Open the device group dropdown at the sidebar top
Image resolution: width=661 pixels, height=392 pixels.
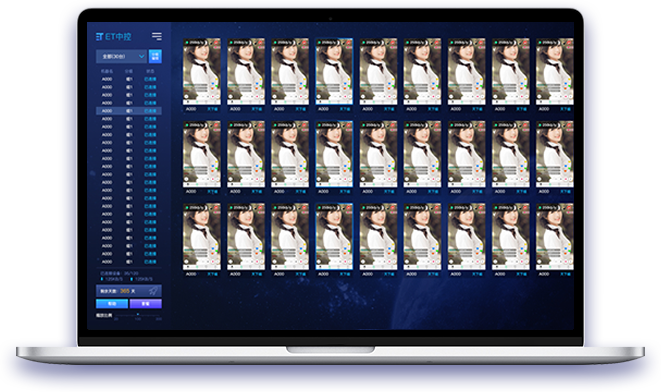(x=121, y=56)
